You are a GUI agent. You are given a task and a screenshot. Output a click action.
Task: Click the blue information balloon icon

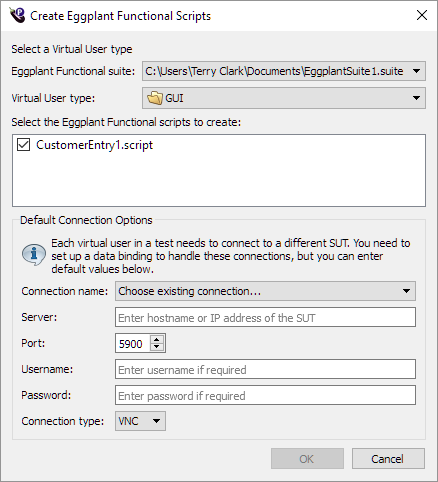(34, 254)
